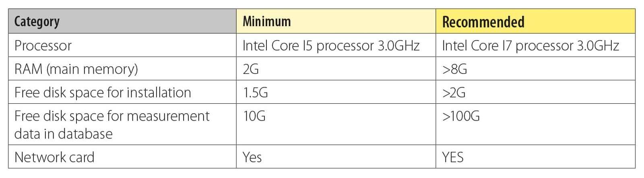Select Free disk space for installation label
The image size is (644, 178).
click(103, 92)
